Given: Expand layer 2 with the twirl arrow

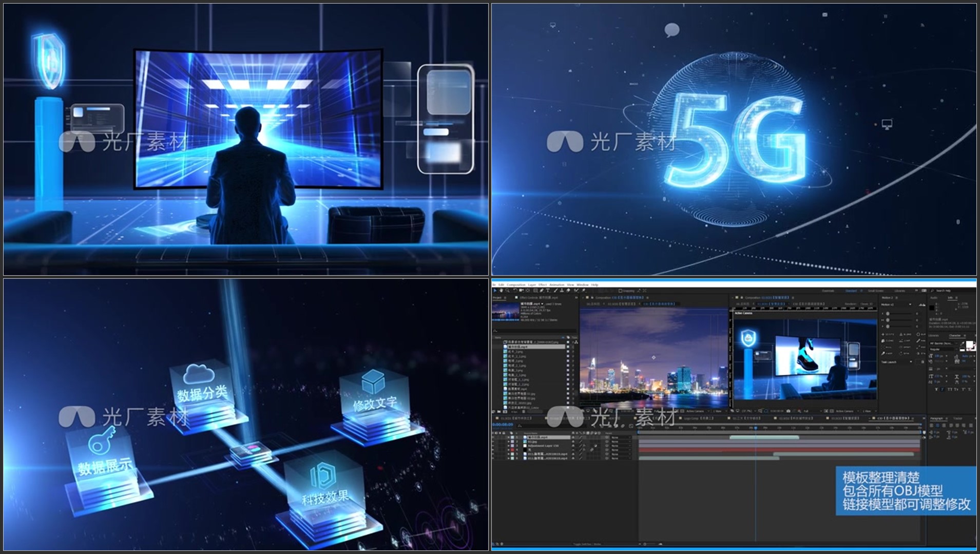Looking at the screenshot, I should pos(509,442).
